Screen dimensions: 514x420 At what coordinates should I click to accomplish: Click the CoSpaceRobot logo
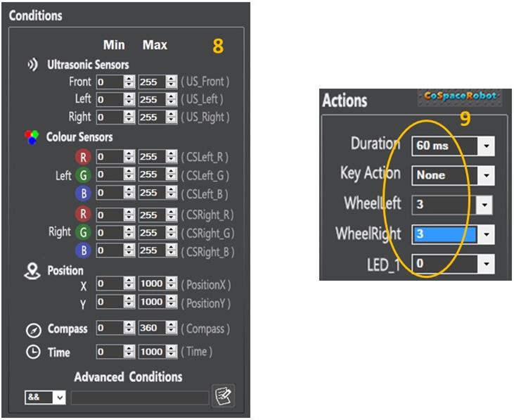click(x=461, y=96)
